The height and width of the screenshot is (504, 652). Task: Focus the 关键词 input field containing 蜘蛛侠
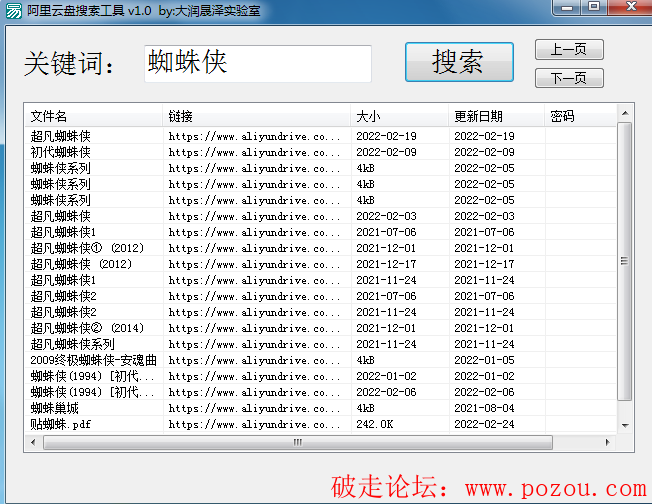(x=258, y=64)
